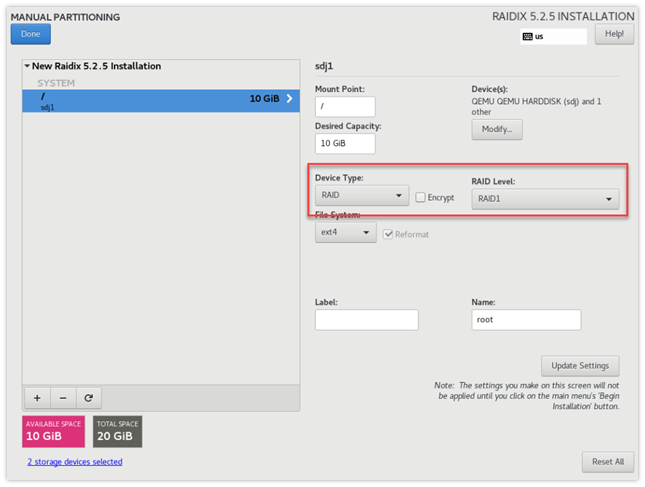Image resolution: width=645 pixels, height=487 pixels.
Task: Click the reload storage configuration icon
Action: click(x=88, y=398)
